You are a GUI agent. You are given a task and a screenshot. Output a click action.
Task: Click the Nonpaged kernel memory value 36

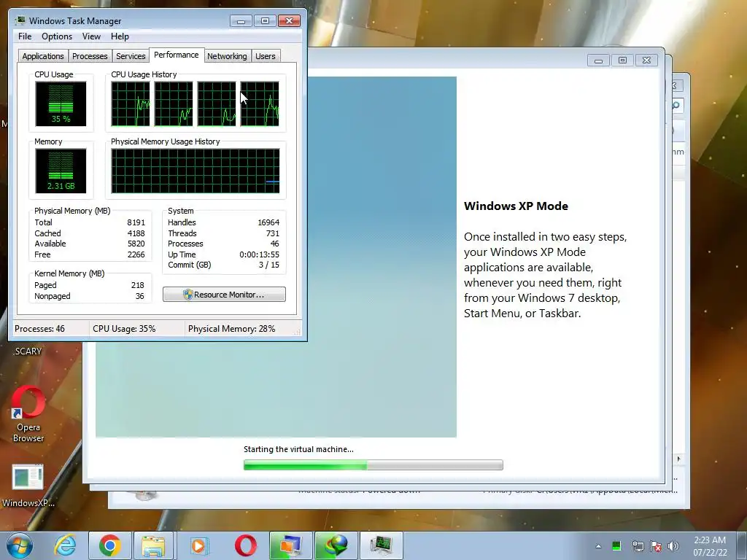click(x=139, y=296)
